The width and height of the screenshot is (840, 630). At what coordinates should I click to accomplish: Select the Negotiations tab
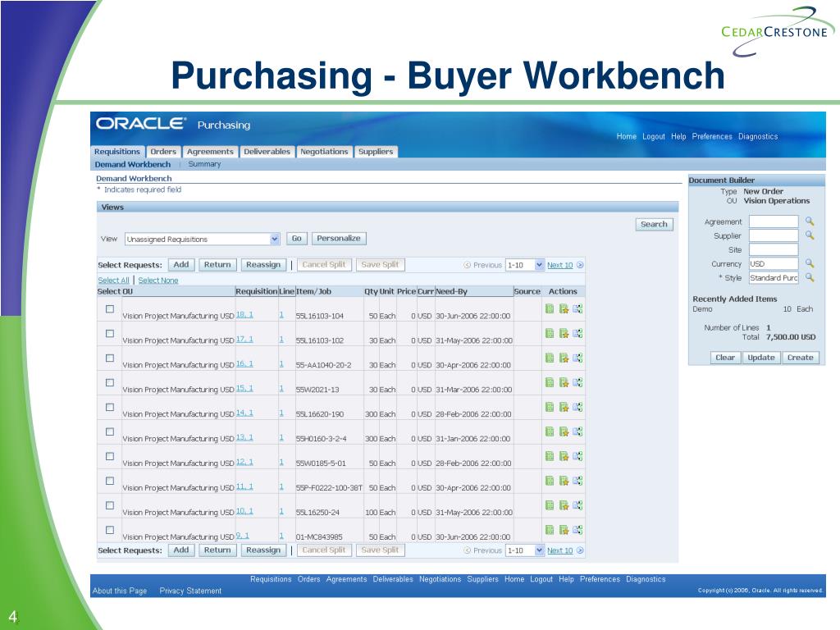[x=324, y=152]
